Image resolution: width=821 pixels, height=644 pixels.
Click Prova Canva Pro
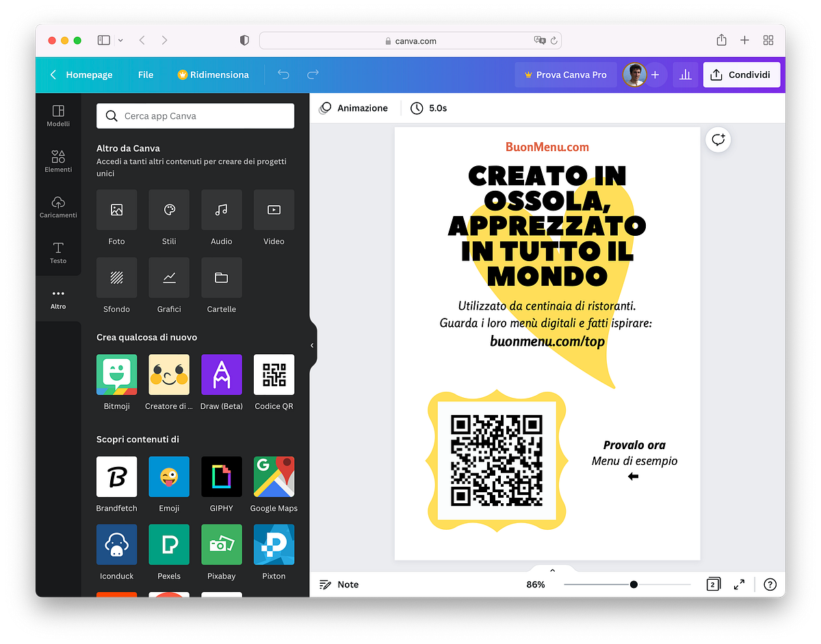(565, 75)
